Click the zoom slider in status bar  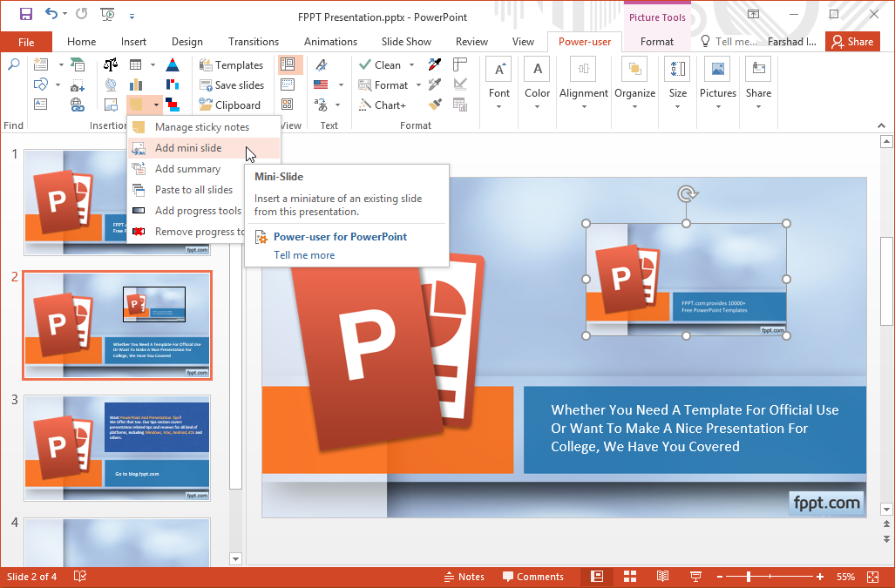[x=749, y=577]
